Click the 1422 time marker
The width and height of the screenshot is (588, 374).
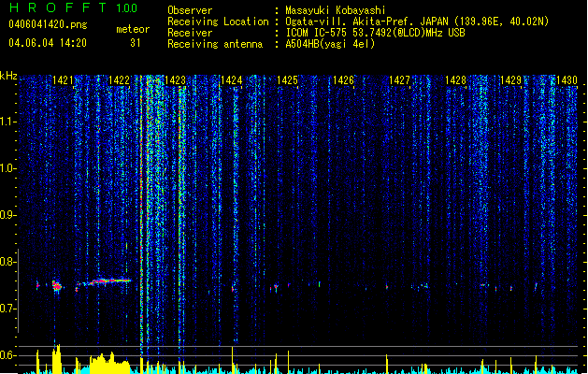click(x=119, y=80)
